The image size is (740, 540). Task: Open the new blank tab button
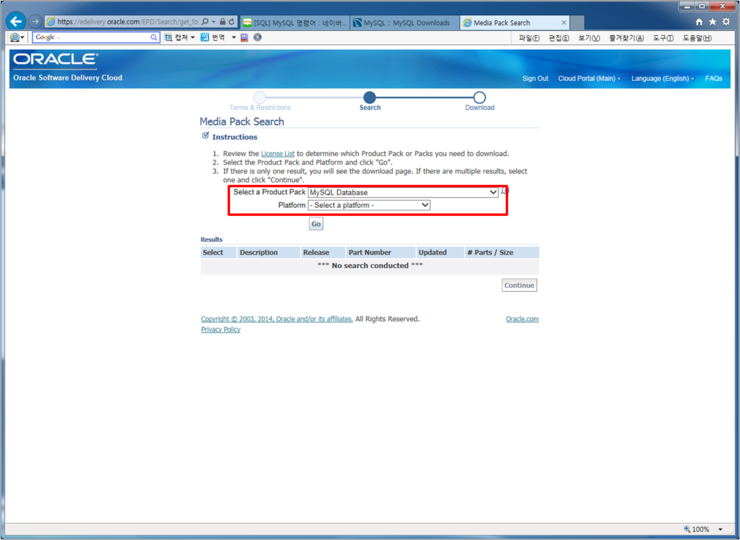coord(577,23)
